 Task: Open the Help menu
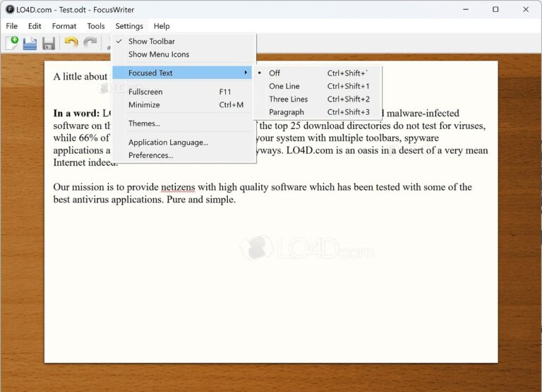(x=162, y=26)
